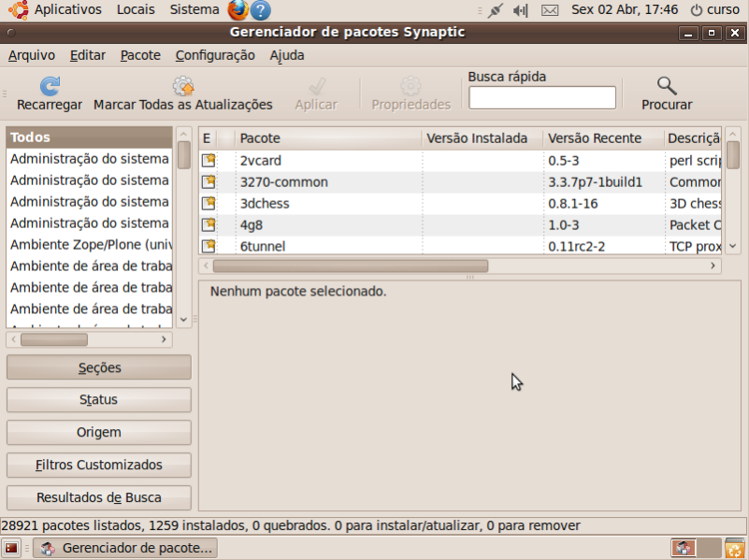Click the mail envelope tray icon
Viewport: 749px width, 560px height.
coord(550,10)
